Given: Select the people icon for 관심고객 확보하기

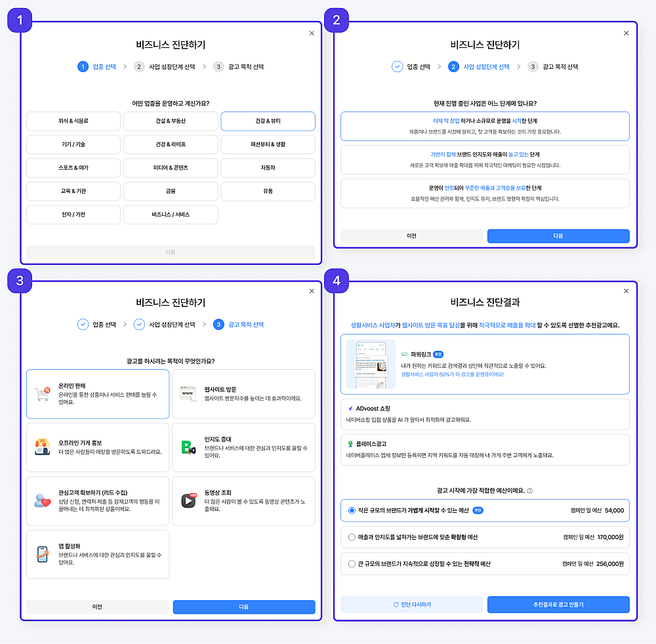Looking at the screenshot, I should (43, 500).
